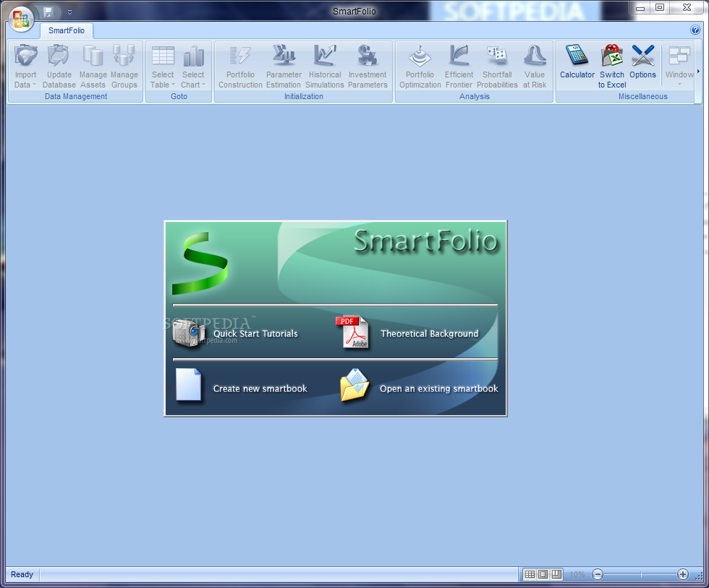Launch the Calculator tool

577,62
